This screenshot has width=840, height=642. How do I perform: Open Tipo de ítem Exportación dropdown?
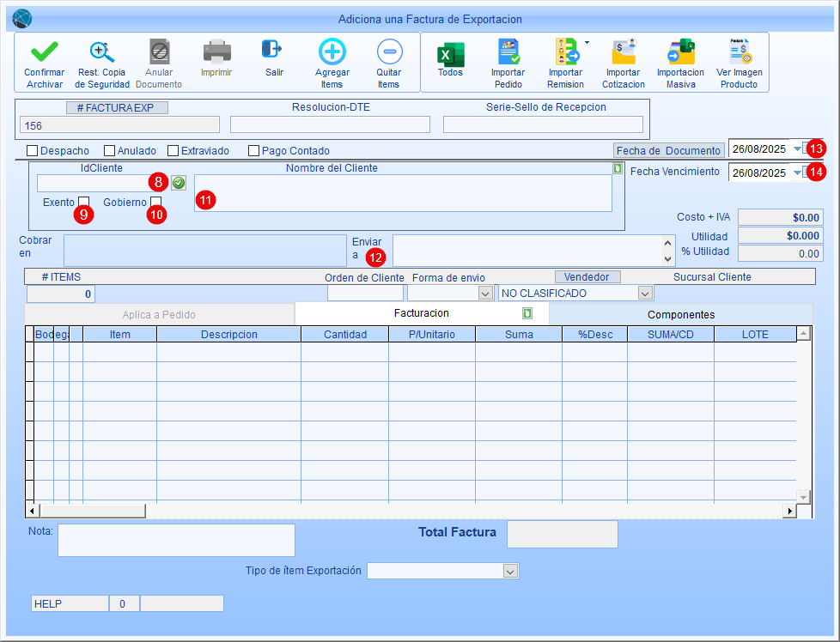click(510, 572)
